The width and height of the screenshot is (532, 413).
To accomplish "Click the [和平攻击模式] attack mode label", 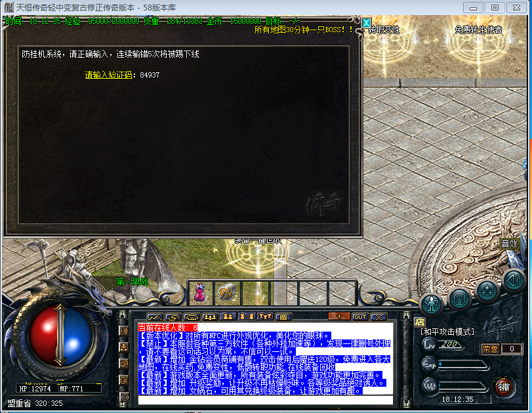I will click(447, 332).
